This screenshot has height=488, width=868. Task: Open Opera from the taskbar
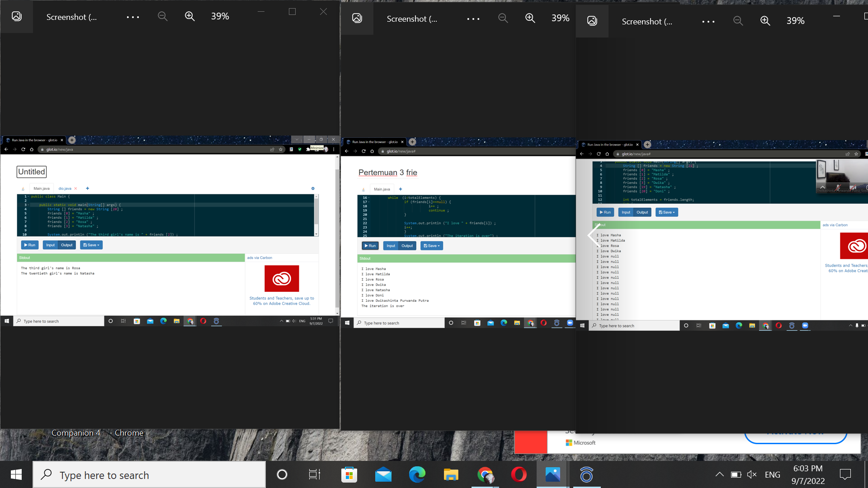point(518,474)
